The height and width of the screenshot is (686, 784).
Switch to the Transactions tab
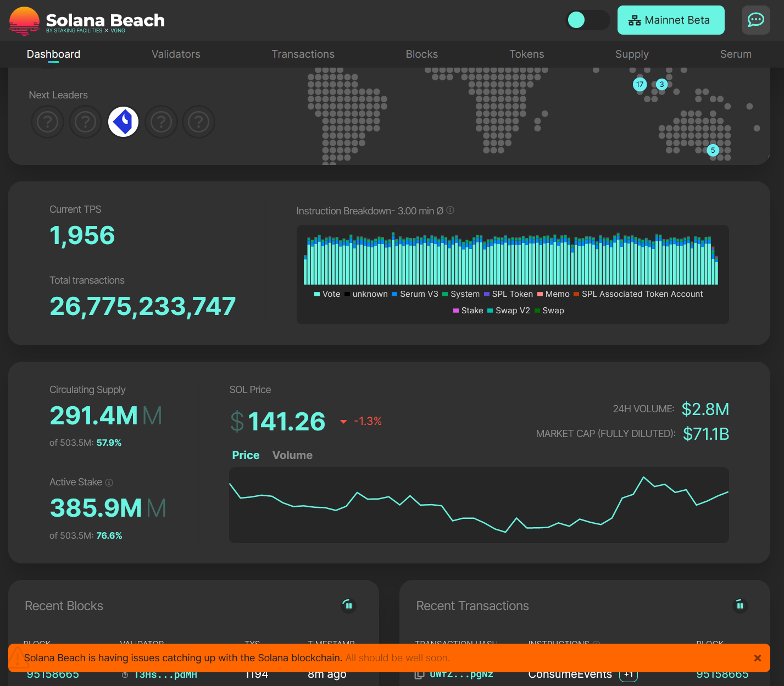[303, 54]
